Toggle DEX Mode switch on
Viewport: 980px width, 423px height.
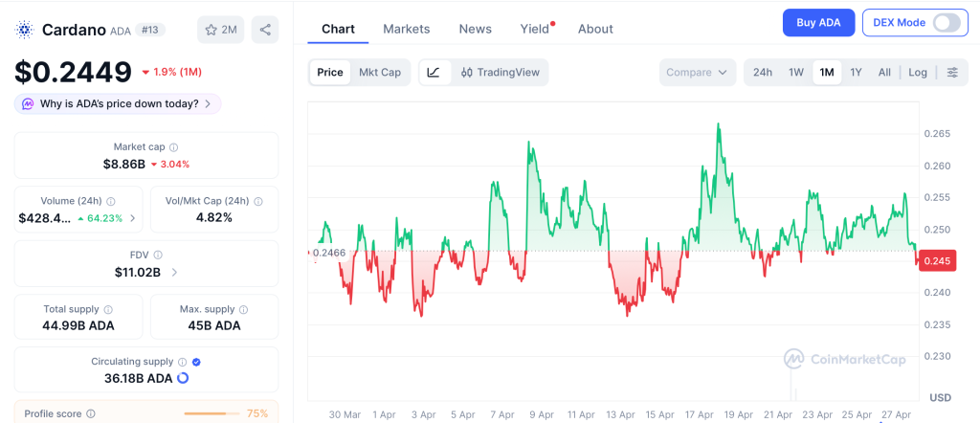(946, 22)
